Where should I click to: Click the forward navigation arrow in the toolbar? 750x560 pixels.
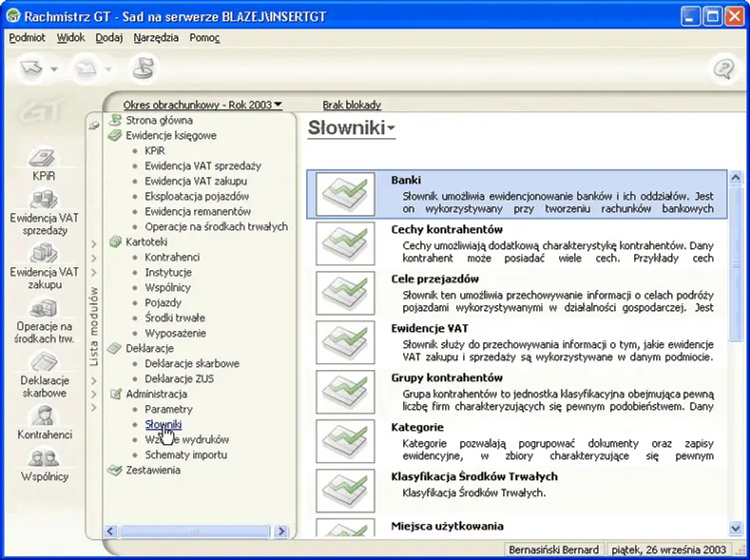(x=87, y=69)
